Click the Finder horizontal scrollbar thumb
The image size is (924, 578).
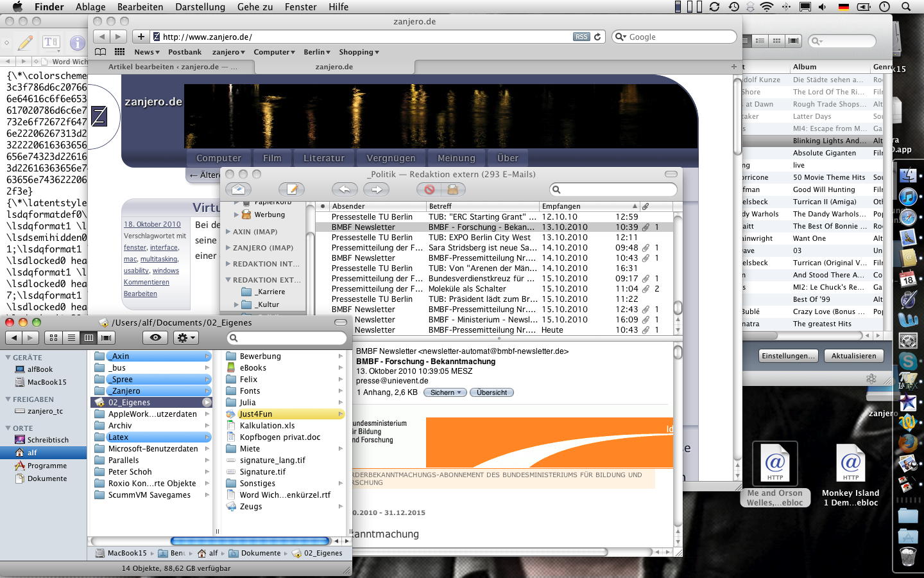click(250, 541)
